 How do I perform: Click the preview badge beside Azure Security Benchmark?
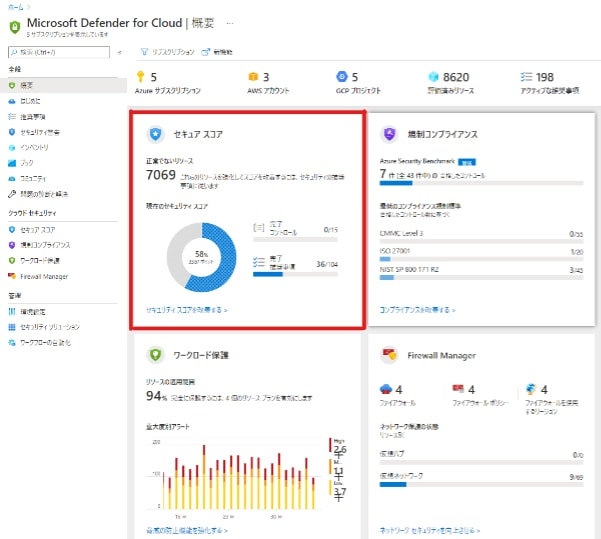point(467,162)
